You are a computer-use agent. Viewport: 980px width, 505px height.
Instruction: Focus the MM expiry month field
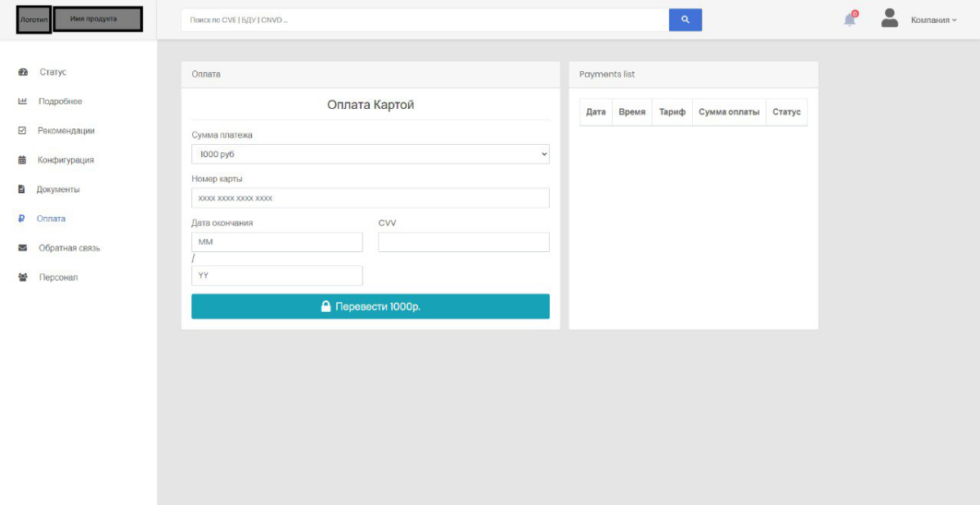(x=276, y=242)
